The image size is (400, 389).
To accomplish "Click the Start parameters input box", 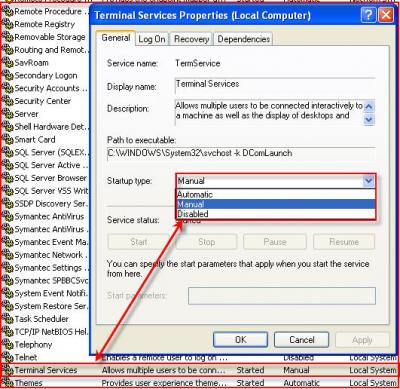I will point(282,296).
